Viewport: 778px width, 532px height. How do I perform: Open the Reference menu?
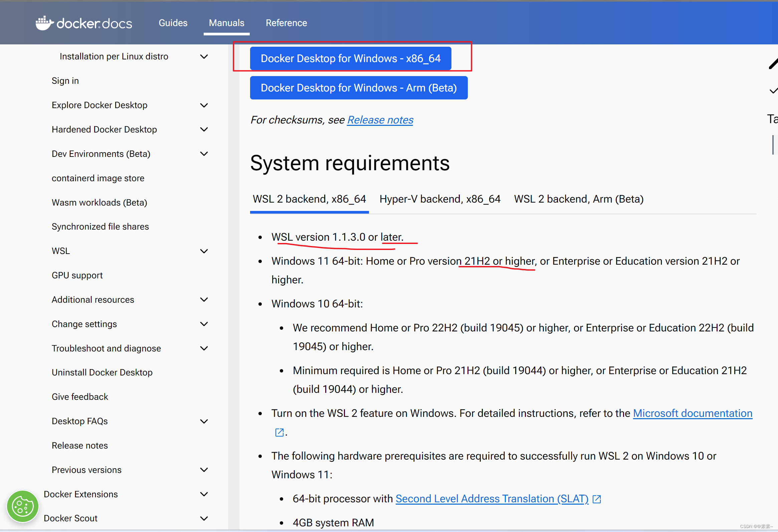point(286,23)
